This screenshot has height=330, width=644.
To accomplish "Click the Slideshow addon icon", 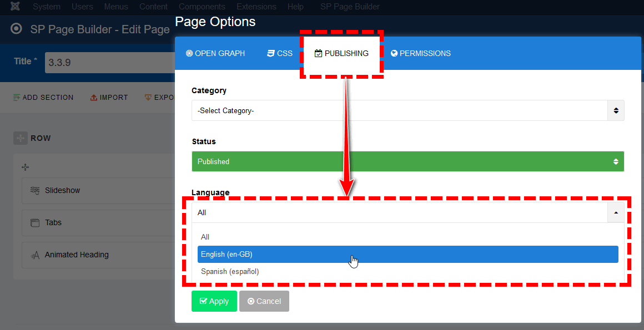I will pyautogui.click(x=35, y=190).
